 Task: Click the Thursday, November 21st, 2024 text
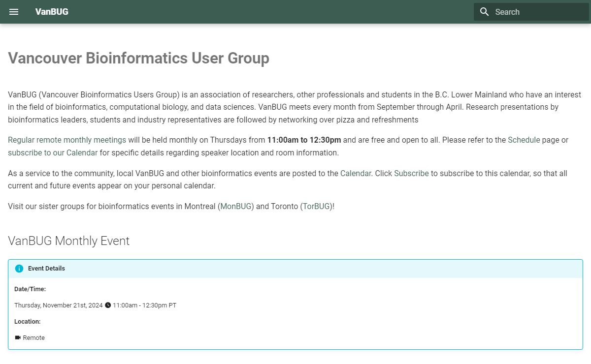(x=59, y=305)
